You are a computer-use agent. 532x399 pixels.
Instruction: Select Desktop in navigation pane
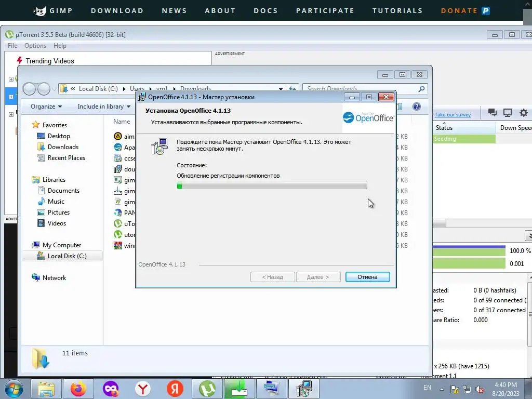[59, 136]
